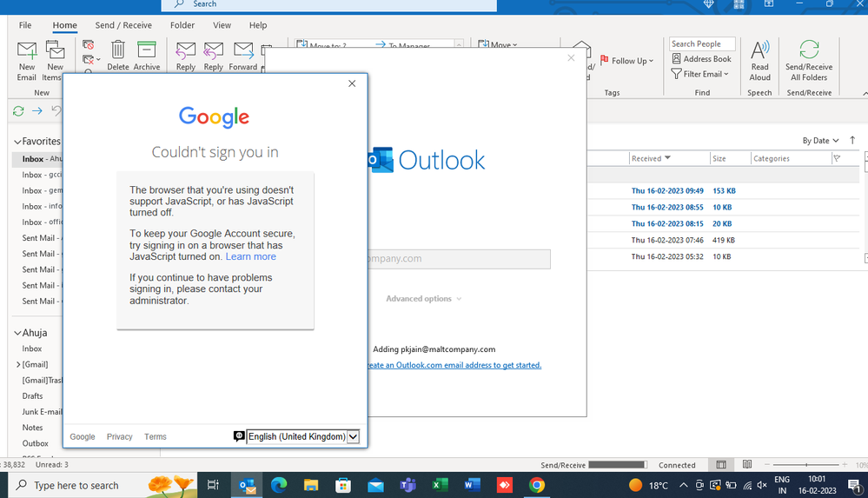Viewport: 868px width, 498px height.
Task: Click the Reply All icon
Action: (x=213, y=51)
